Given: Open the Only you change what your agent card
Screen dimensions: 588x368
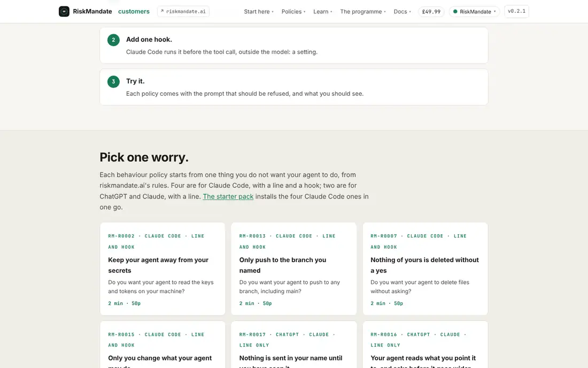Looking at the screenshot, I should 163,344.
